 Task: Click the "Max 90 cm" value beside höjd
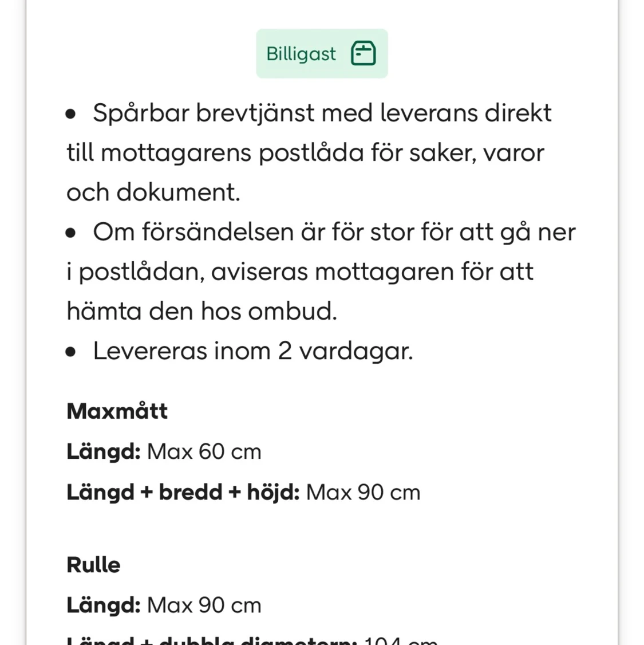[364, 493]
